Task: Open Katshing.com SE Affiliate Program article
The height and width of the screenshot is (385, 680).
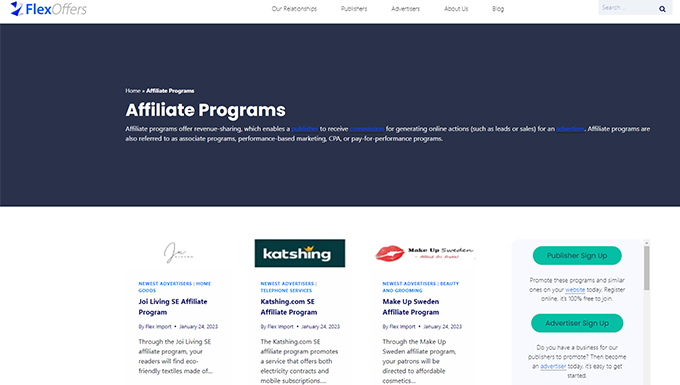Action: (x=289, y=307)
